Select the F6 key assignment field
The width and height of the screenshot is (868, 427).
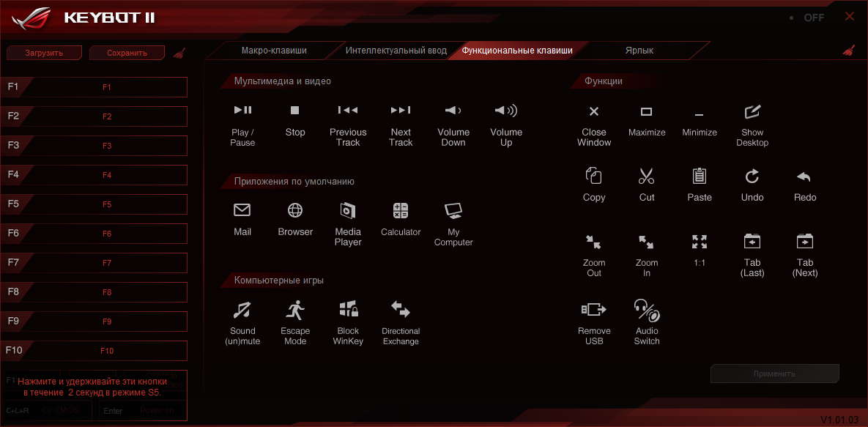point(108,234)
